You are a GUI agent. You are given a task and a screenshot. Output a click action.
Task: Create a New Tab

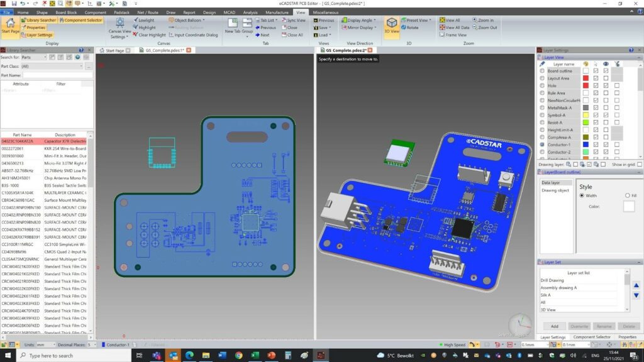[x=233, y=26]
